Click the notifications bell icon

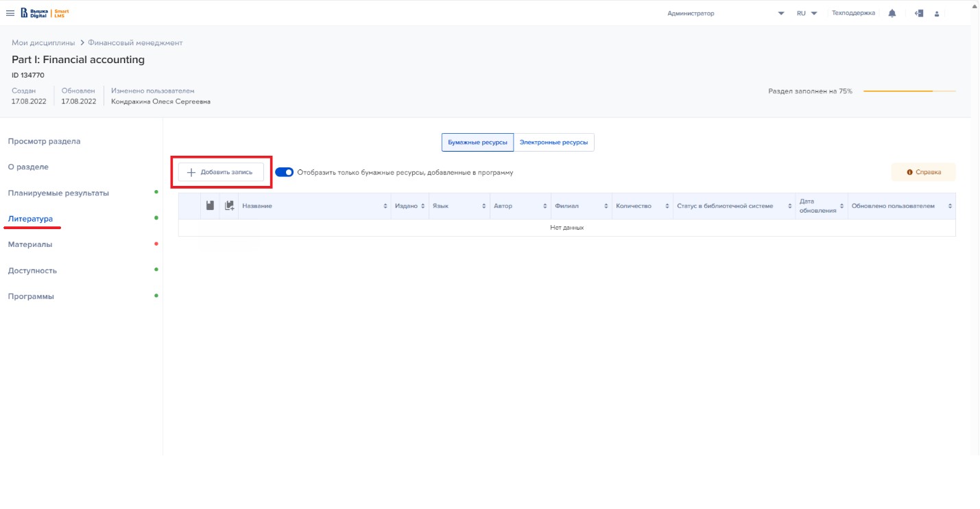click(x=892, y=13)
